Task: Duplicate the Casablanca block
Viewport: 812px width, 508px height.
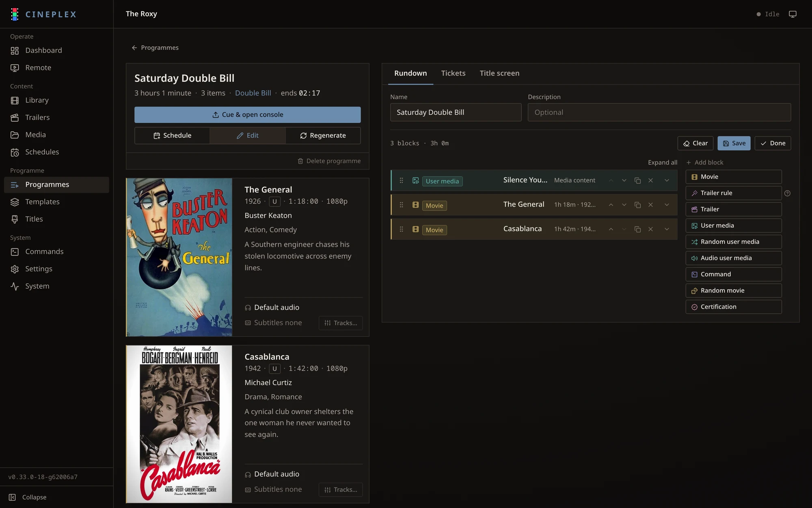Action: (x=637, y=229)
